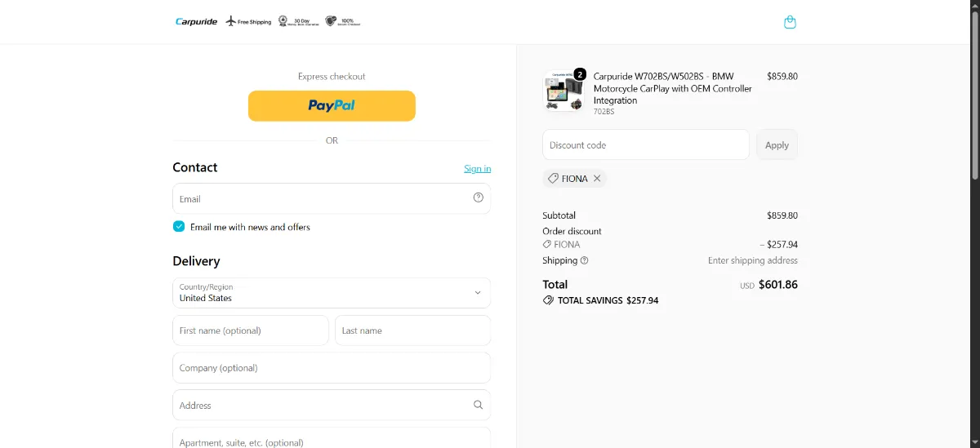Click the product title Carpuride W702BS/W502BS
Image resolution: width=980 pixels, height=448 pixels.
click(x=673, y=88)
